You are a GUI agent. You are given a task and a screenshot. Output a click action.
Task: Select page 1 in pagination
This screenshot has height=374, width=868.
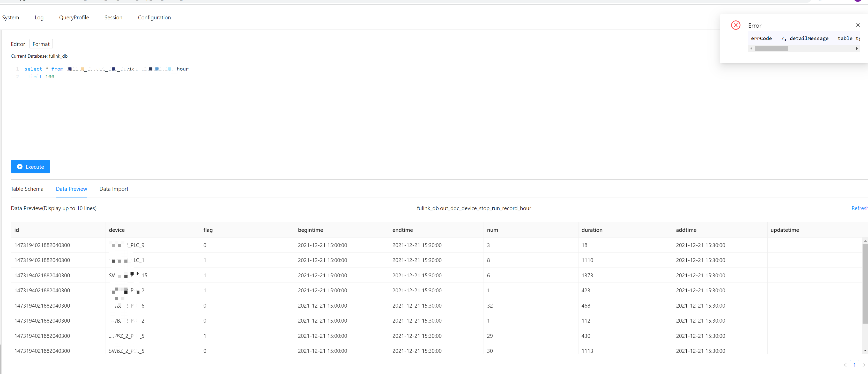[x=855, y=365]
